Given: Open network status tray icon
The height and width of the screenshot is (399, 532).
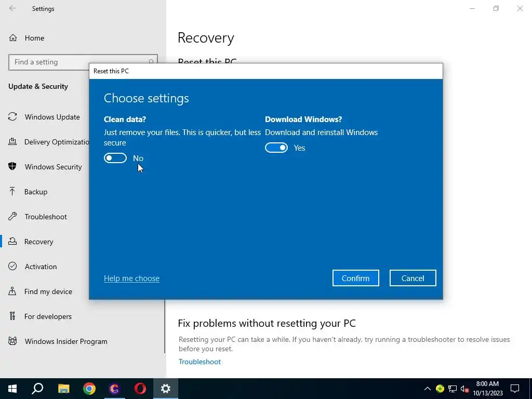Looking at the screenshot, I should (x=453, y=389).
